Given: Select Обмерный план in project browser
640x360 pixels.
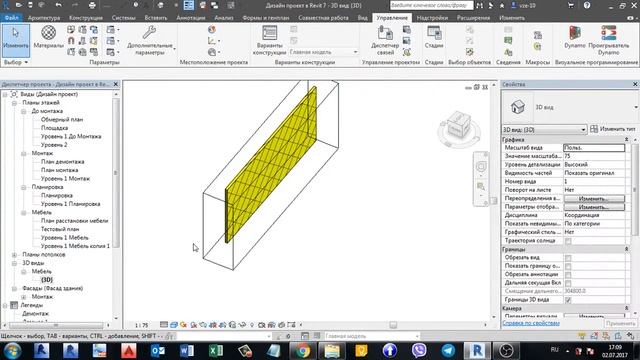Looking at the screenshot, I should (62, 120).
